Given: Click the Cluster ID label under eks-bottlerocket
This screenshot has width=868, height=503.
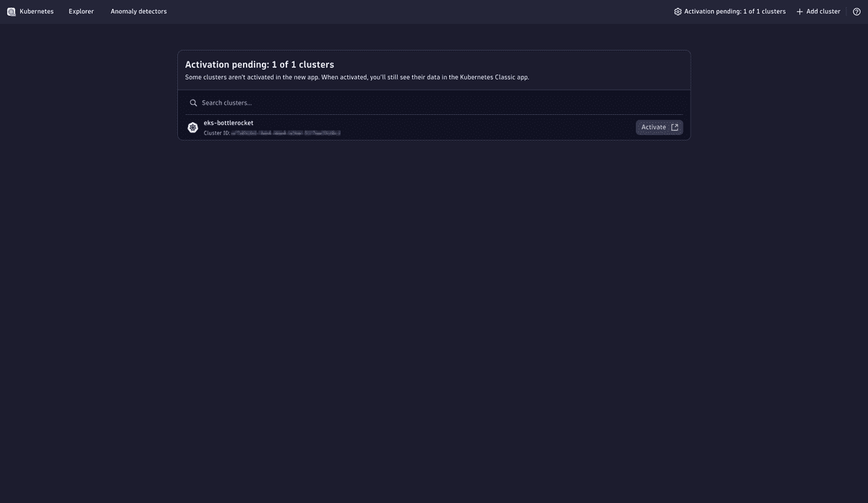Looking at the screenshot, I should pos(217,133).
